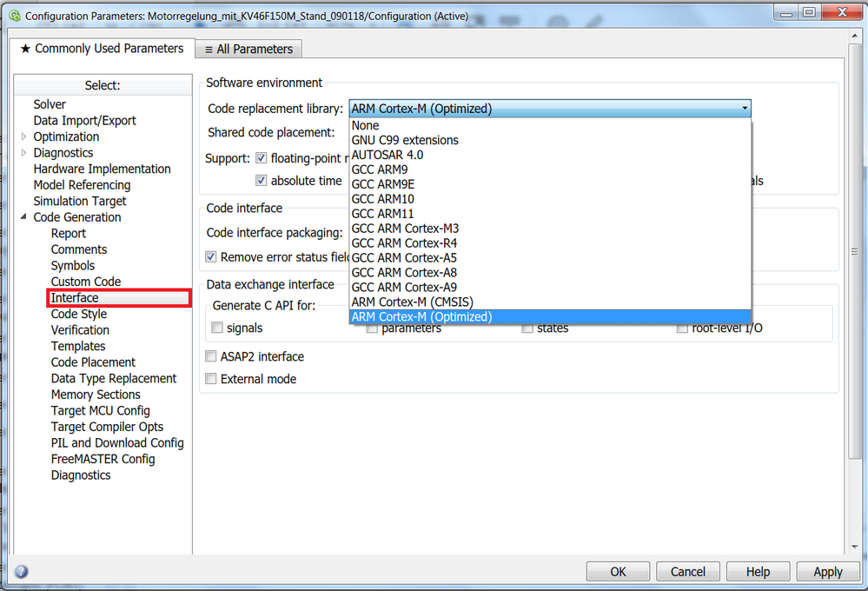Select Comments under Code Generation
868x591 pixels.
pos(78,249)
